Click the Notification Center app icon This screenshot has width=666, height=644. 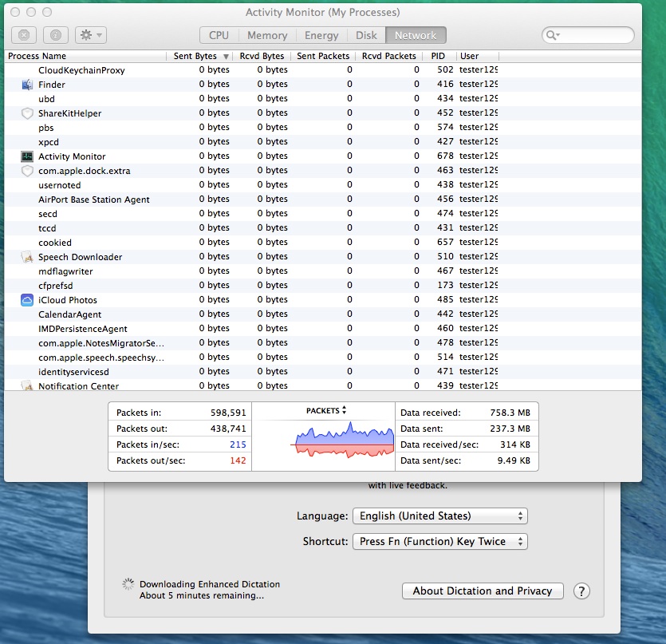tap(27, 385)
